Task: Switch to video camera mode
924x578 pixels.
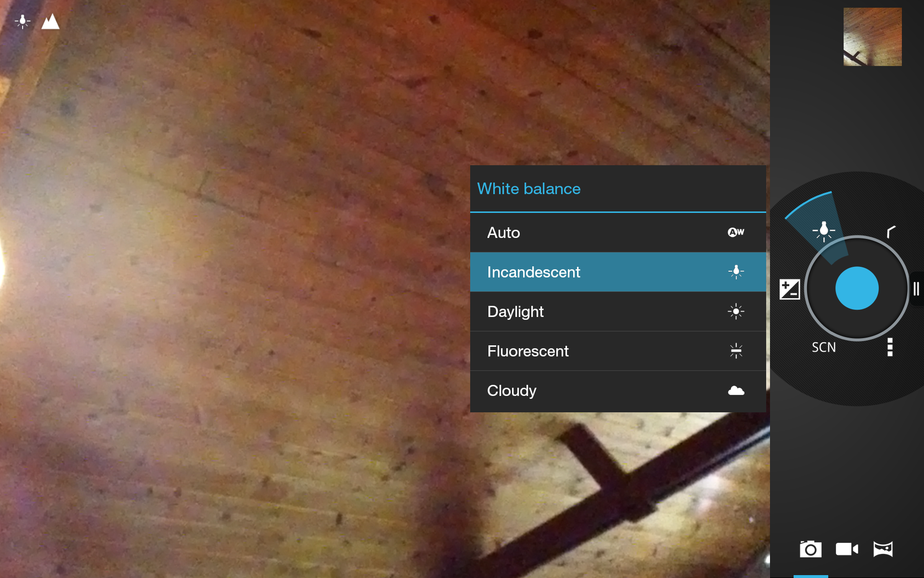Action: click(847, 549)
